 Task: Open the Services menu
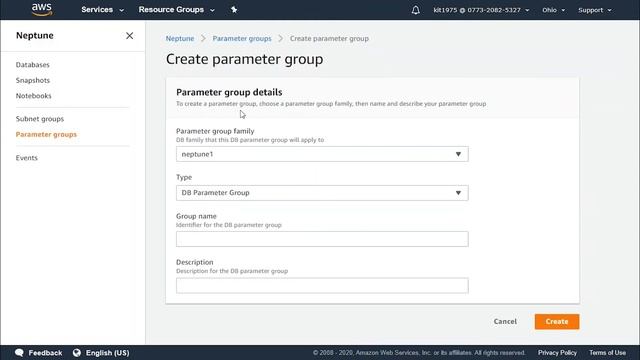click(x=102, y=10)
